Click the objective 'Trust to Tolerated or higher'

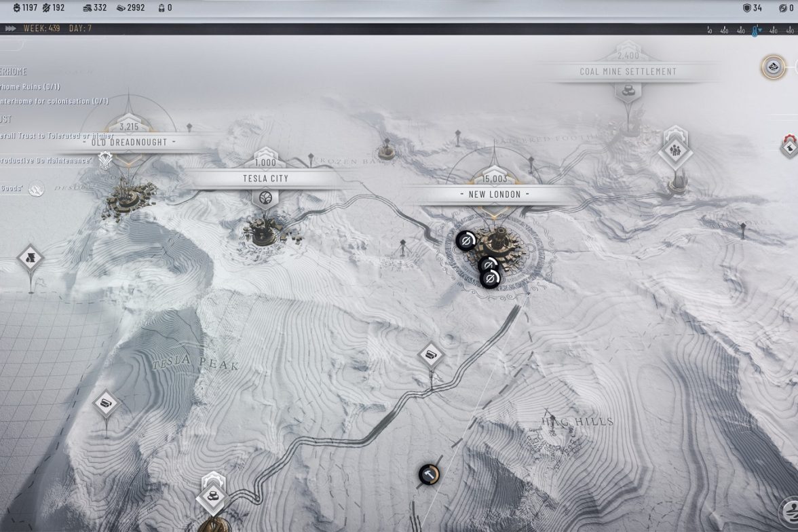(57, 136)
